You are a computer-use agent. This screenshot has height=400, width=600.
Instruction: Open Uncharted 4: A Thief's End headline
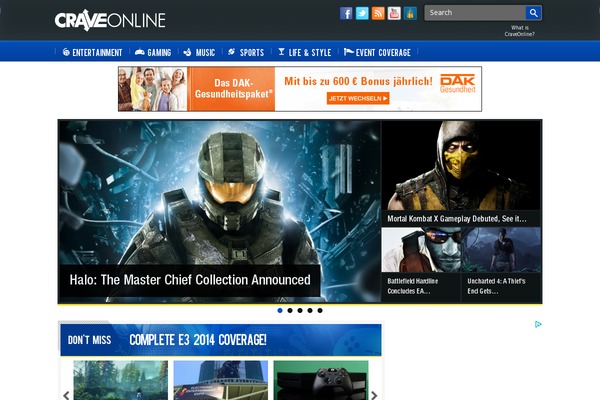pyautogui.click(x=496, y=286)
